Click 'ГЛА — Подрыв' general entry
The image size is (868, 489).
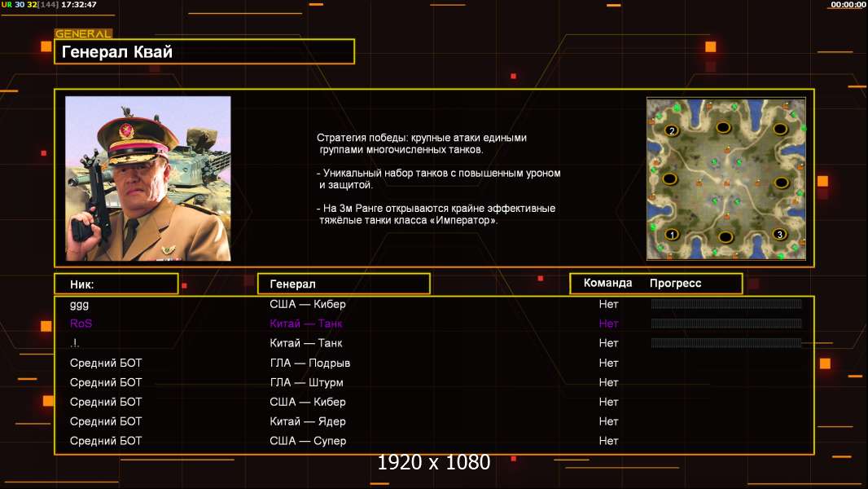point(309,363)
